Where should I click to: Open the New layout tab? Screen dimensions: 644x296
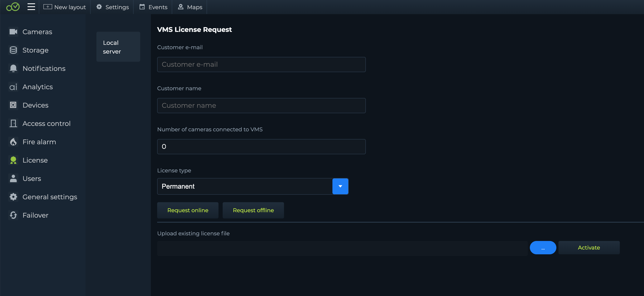point(65,7)
